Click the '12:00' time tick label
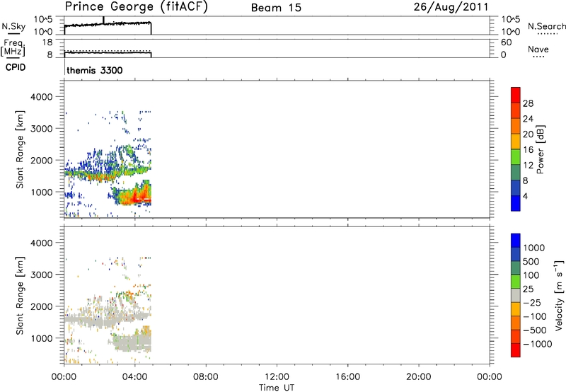The height and width of the screenshot is (392, 566). pos(277,377)
